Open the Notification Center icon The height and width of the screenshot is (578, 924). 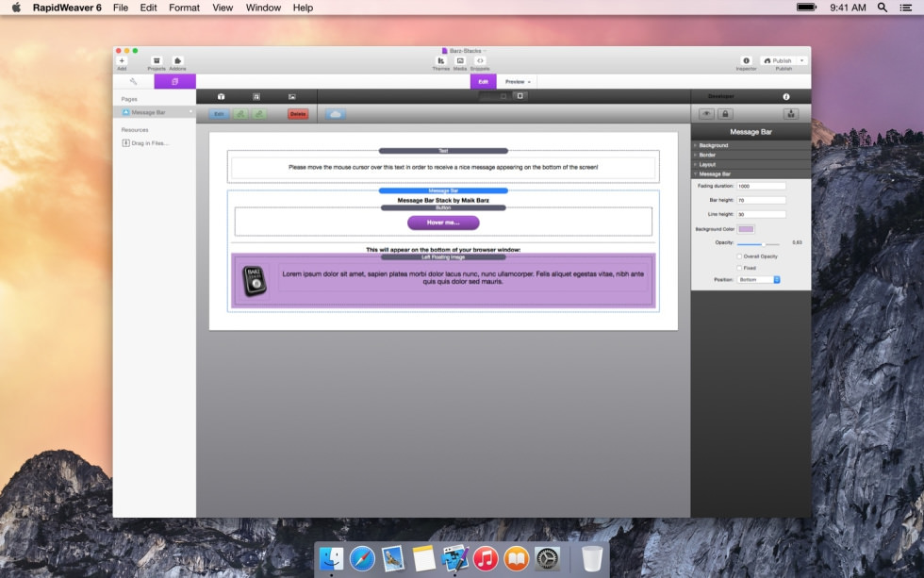coord(906,8)
